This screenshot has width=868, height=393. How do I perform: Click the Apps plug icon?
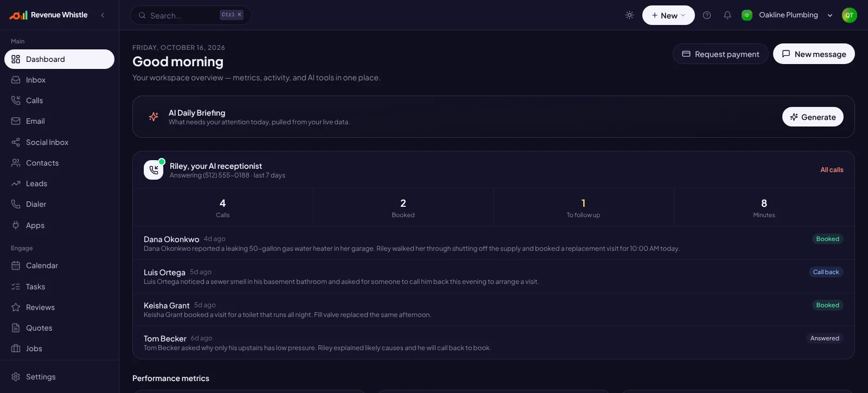pos(16,225)
